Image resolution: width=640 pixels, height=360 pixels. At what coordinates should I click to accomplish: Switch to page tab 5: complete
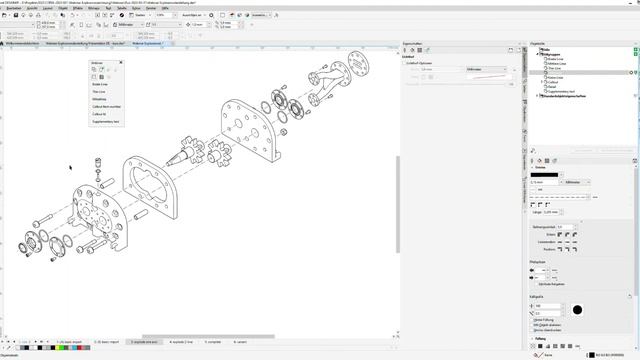click(x=213, y=342)
